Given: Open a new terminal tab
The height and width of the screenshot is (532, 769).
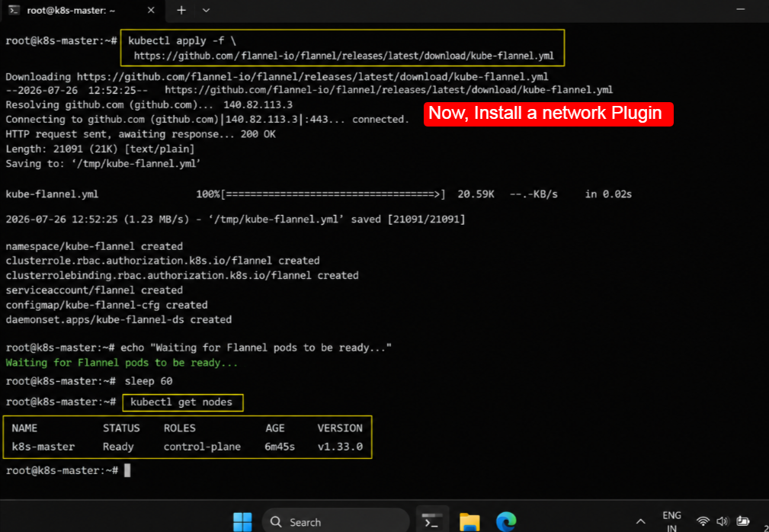Looking at the screenshot, I should pyautogui.click(x=181, y=11).
